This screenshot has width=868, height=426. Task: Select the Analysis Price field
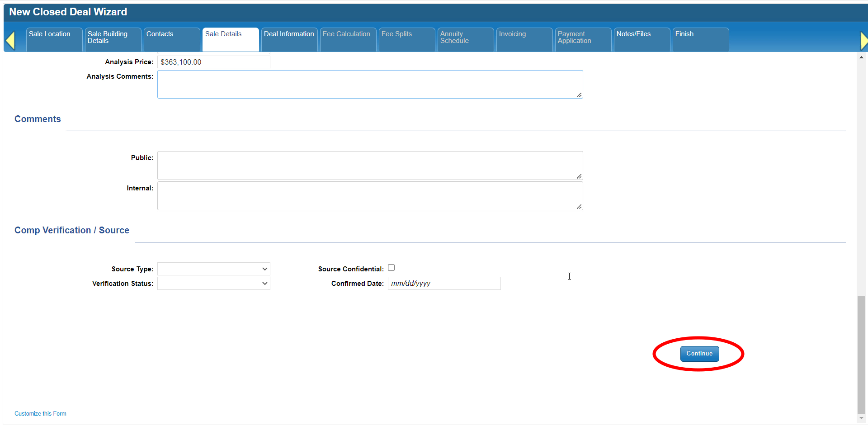click(x=214, y=62)
